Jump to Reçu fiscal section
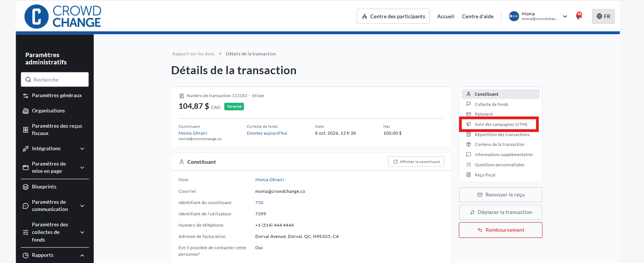Image resolution: width=644 pixels, height=263 pixels. click(x=501, y=175)
